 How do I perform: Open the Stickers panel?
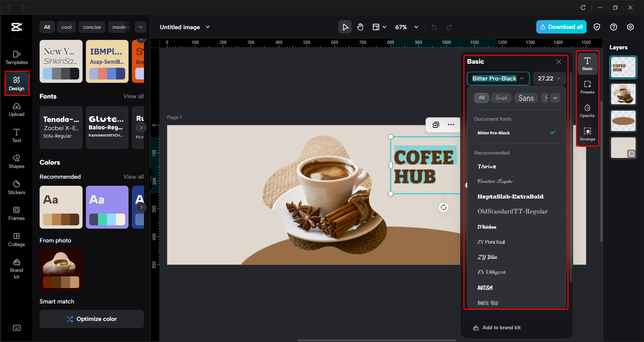[16, 187]
